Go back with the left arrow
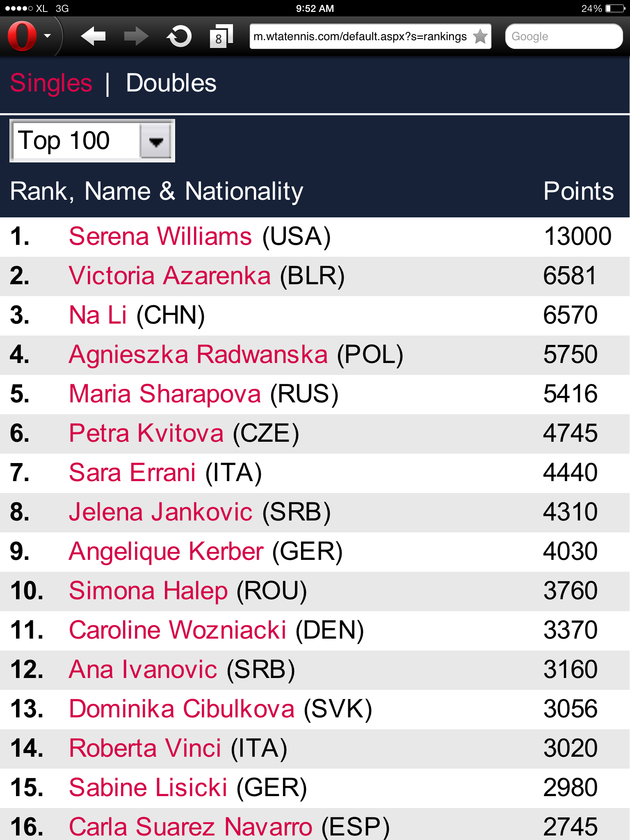Viewport: 630px width, 840px height. [x=93, y=36]
